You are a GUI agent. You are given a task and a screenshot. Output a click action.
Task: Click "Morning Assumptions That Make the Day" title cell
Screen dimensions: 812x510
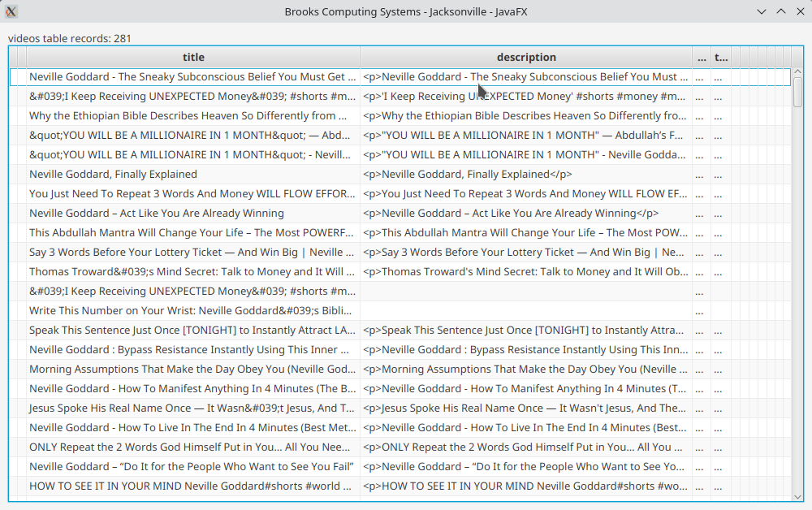[192, 369]
